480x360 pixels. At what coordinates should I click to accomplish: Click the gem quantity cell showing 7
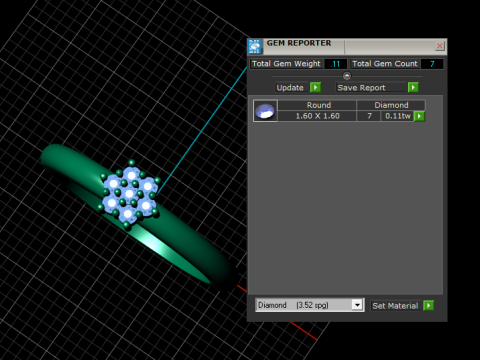pos(369,116)
